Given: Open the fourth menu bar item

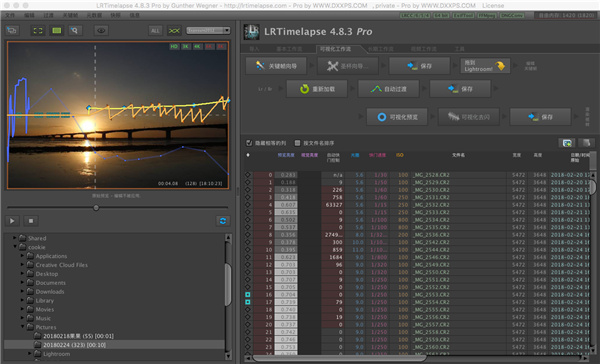Looking at the screenshot, I should pyautogui.click(x=70, y=15).
